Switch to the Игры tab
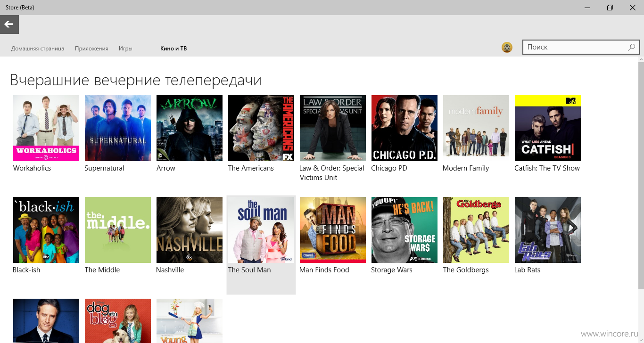The width and height of the screenshot is (644, 343). tap(125, 49)
